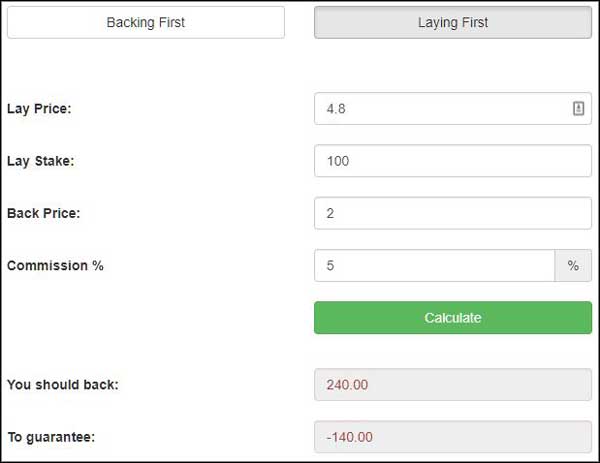
Task: Click the To guarantee label
Action: (51, 437)
